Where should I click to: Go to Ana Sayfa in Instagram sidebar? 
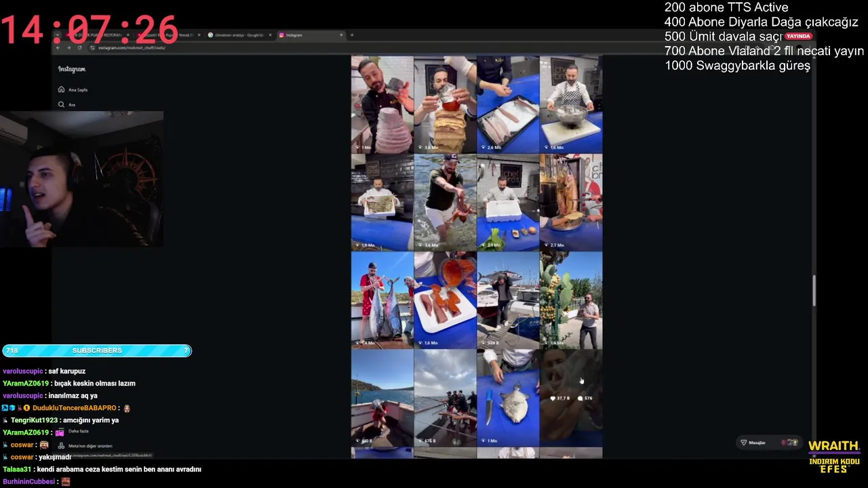[73, 89]
